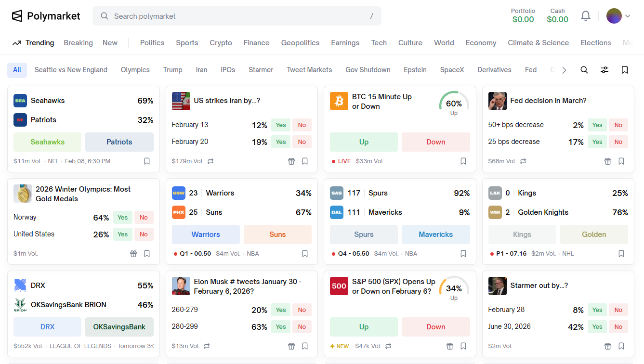Buy Yes for February 13 Iran strike
644x364 pixels.
pos(281,125)
